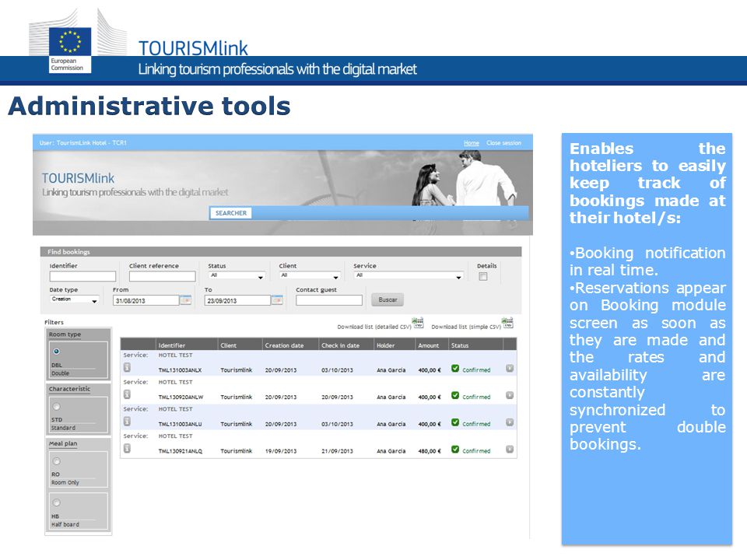
Task: Click action icon at end of TML130921ANLQ row
Action: tap(510, 450)
